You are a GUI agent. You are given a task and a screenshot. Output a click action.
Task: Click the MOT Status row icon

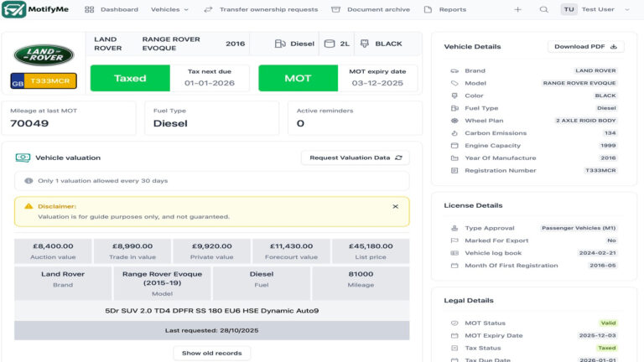(x=454, y=323)
